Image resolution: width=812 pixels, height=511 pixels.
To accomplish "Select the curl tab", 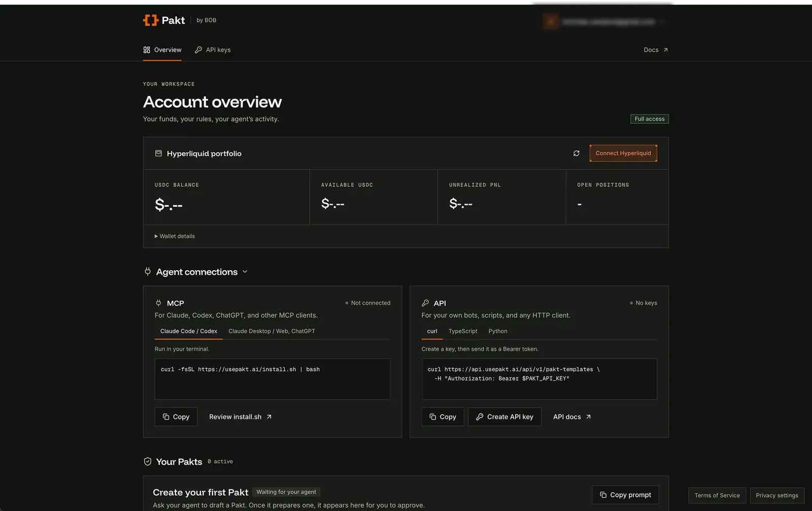I will 432,331.
